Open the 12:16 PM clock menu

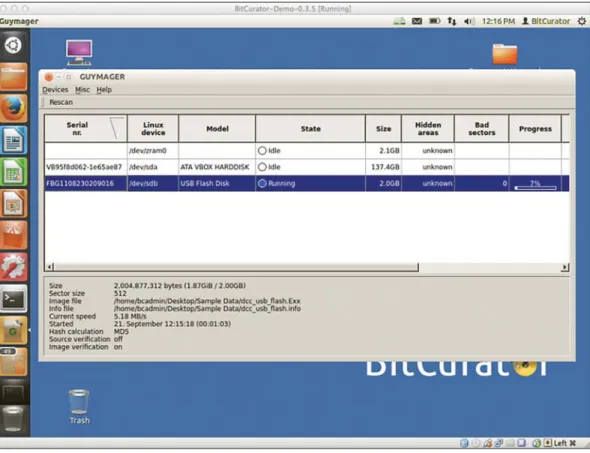(498, 21)
